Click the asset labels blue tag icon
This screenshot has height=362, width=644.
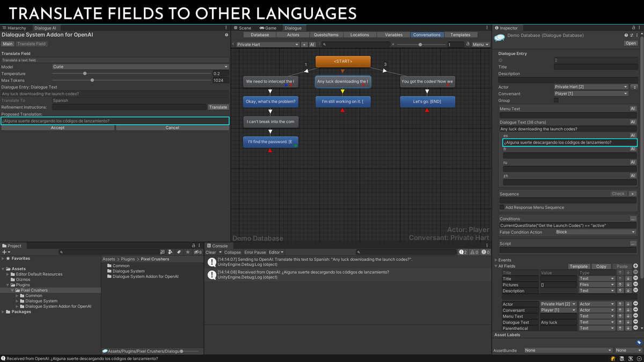click(x=639, y=342)
